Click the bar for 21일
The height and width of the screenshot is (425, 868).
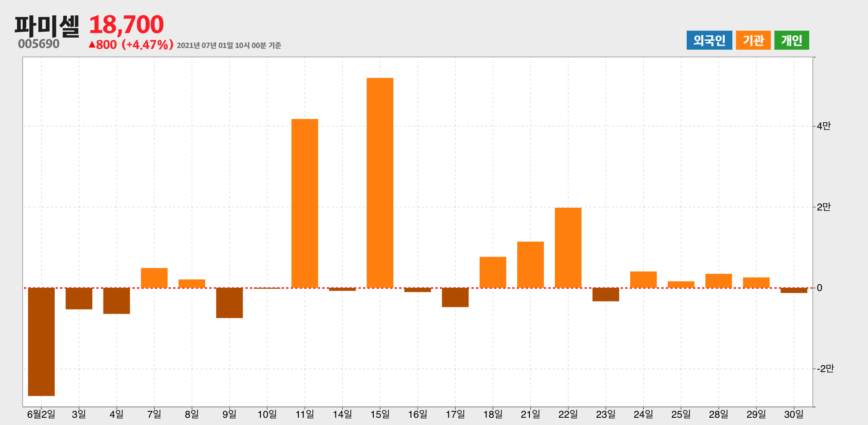(x=530, y=265)
